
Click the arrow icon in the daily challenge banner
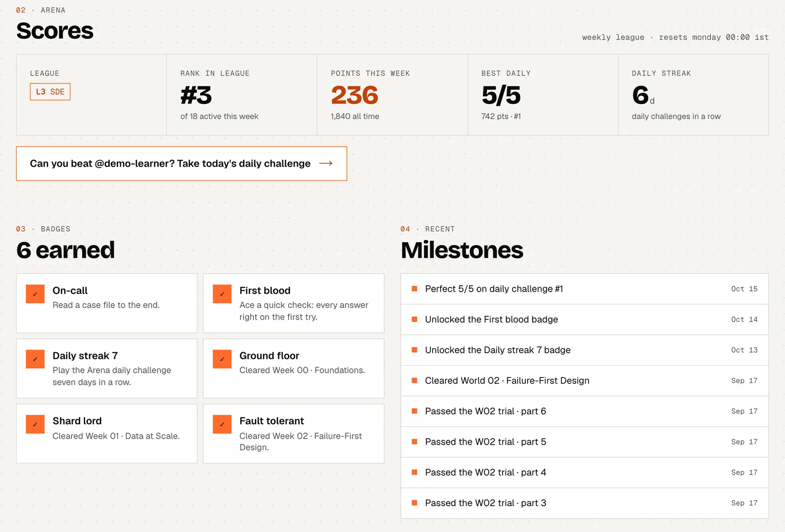326,163
